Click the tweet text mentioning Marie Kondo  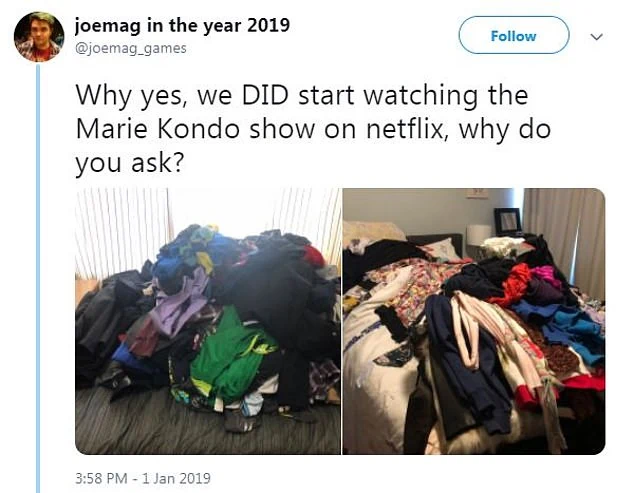pos(313,129)
